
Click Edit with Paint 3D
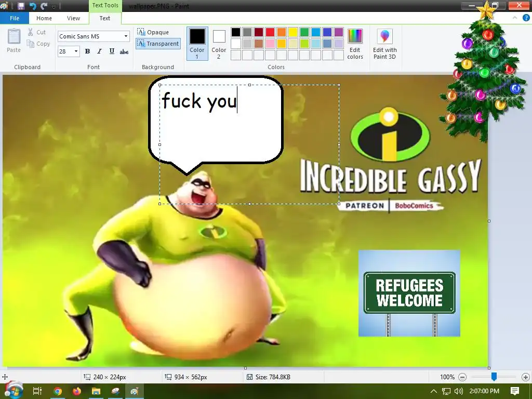pos(385,44)
